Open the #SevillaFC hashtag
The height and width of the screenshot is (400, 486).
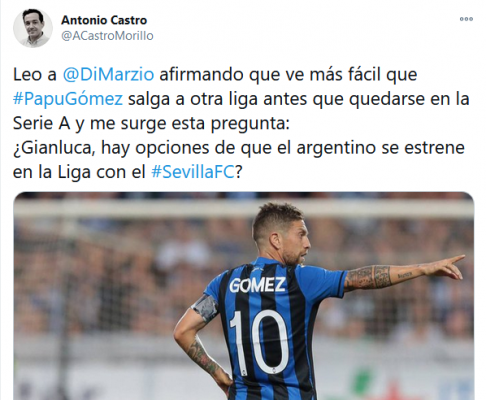click(193, 172)
